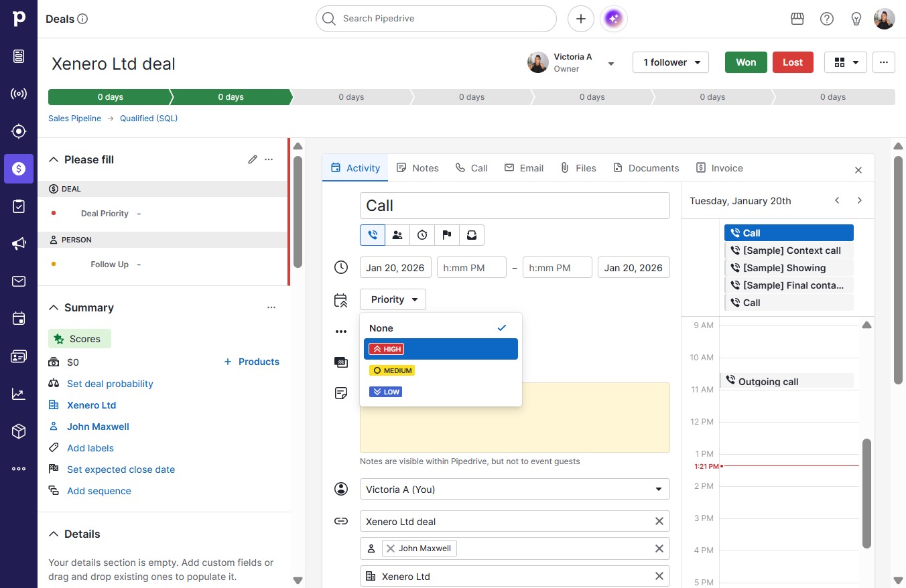Image resolution: width=906 pixels, height=588 pixels.
Task: Edit the Please fill section with pencil
Action: [x=253, y=159]
